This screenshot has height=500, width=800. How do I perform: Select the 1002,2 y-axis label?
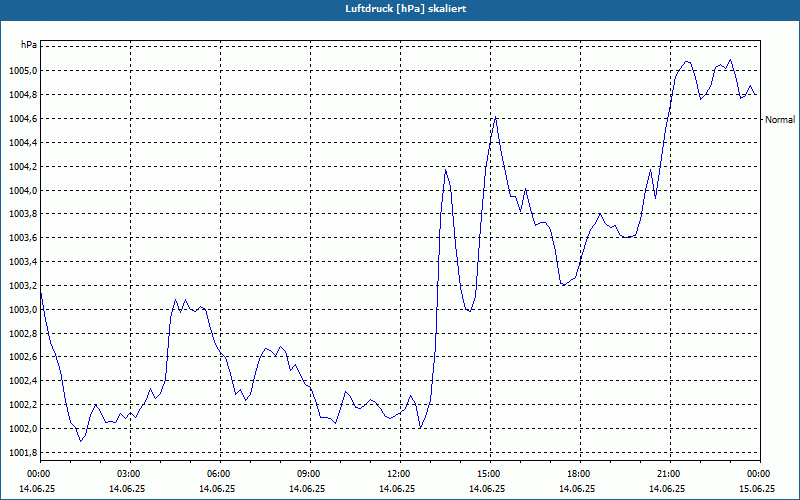click(23, 405)
